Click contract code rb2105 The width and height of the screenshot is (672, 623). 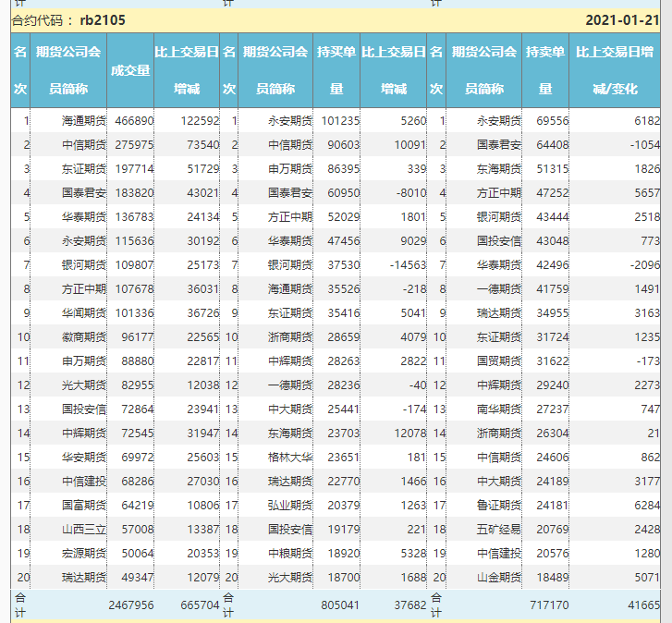(103, 20)
